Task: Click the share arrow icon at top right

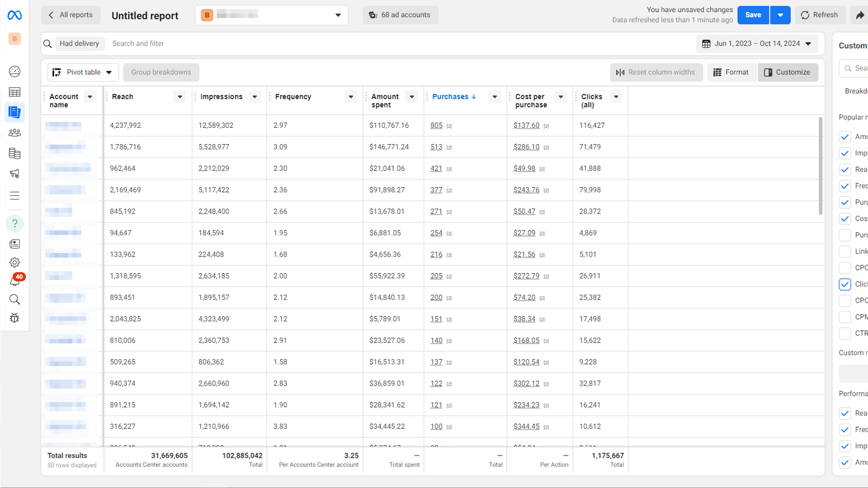Action: (859, 15)
